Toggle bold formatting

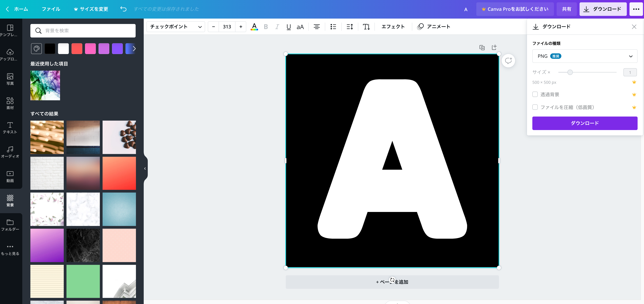(266, 27)
